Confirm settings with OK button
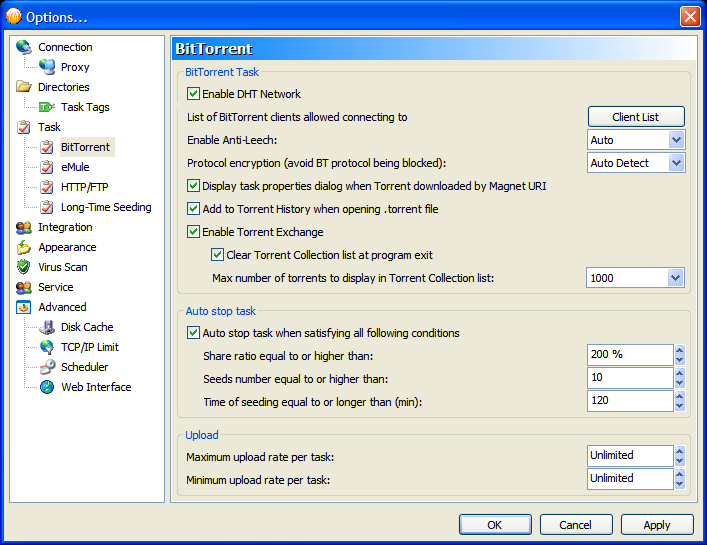Screen dimensions: 707x545 point(495,525)
